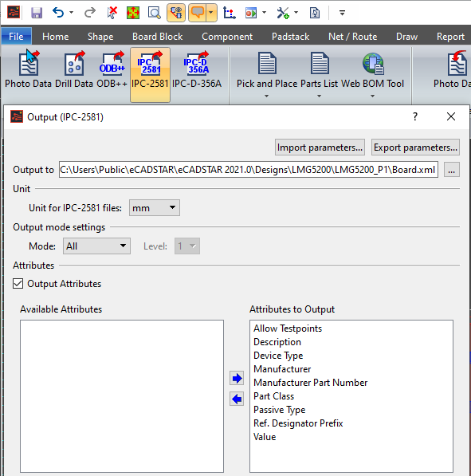Uncheck the Output Attributes checkbox

18,284
